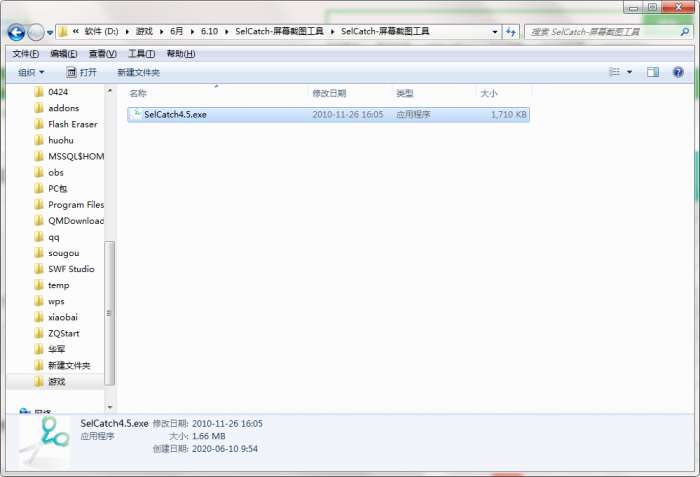The image size is (700, 477).
Task: Click the tree scroll up arrow
Action: point(109,91)
